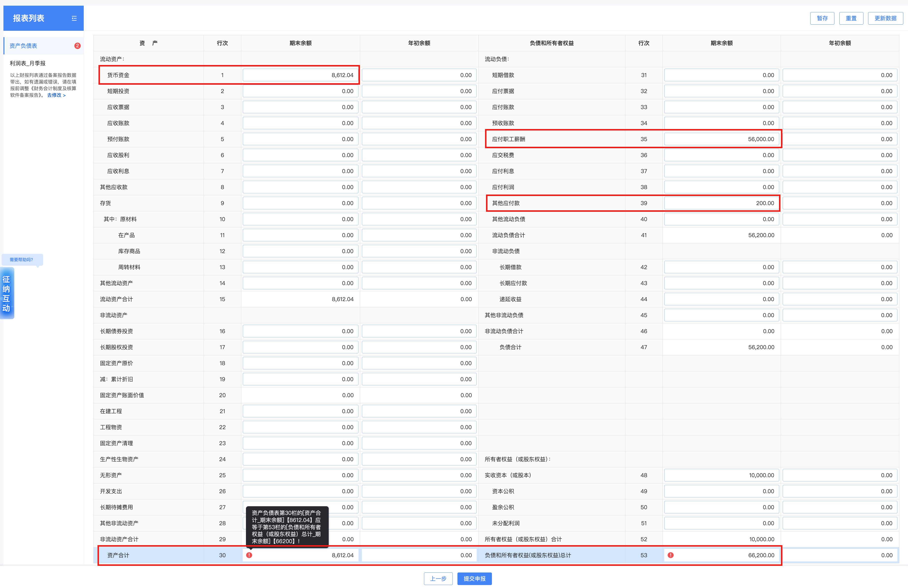
Task: Edit 货币资金 期末余额 field
Action: point(300,75)
